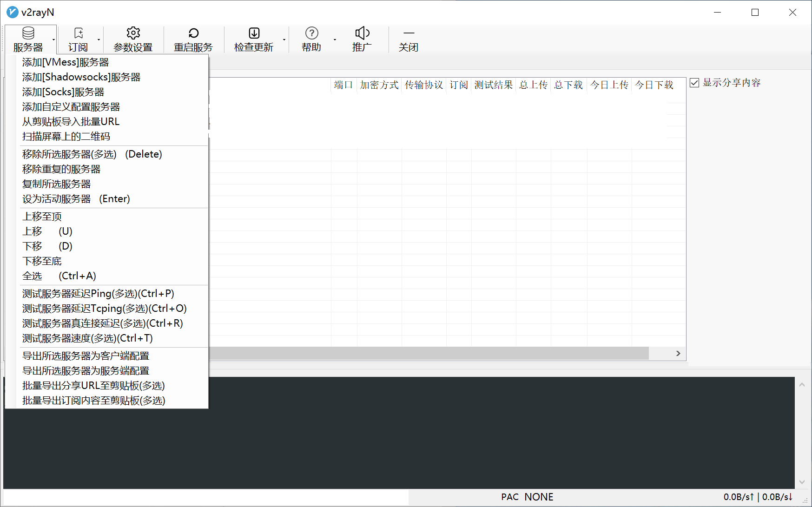Expand the 检查更新 dropdown arrow
This screenshot has width=812, height=507.
pos(284,40)
